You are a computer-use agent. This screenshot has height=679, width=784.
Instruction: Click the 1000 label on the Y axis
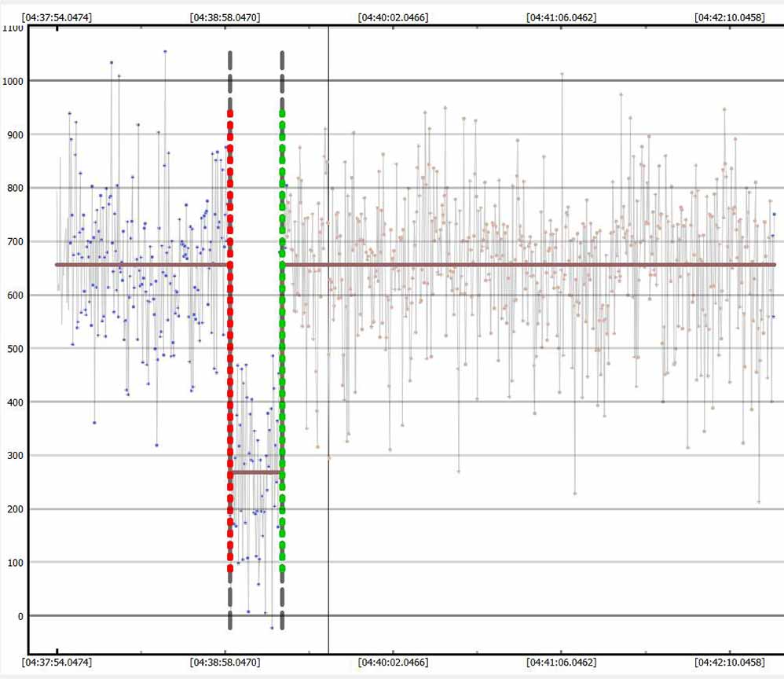pos(14,81)
